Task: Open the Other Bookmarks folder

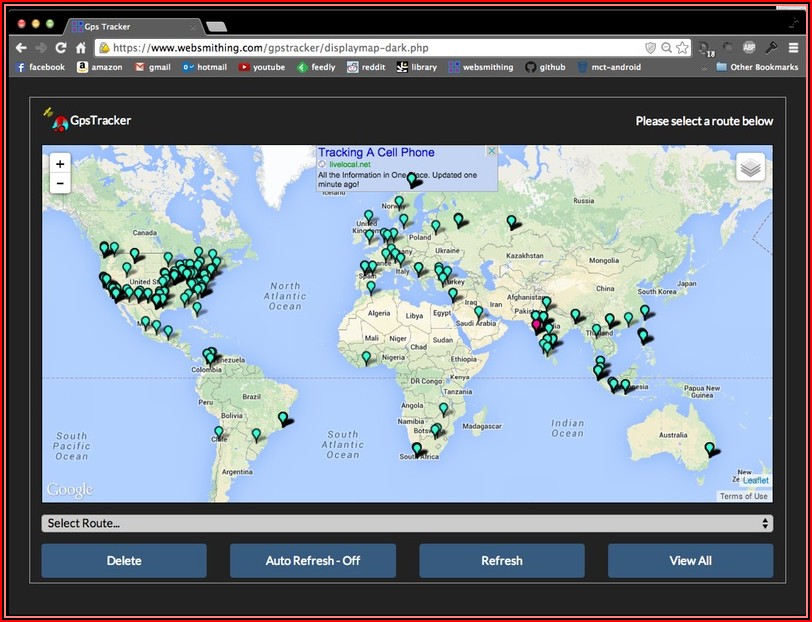Action: coord(756,67)
